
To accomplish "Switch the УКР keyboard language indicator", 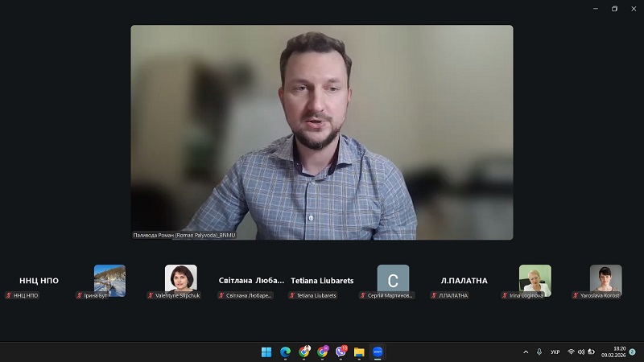I will [555, 352].
